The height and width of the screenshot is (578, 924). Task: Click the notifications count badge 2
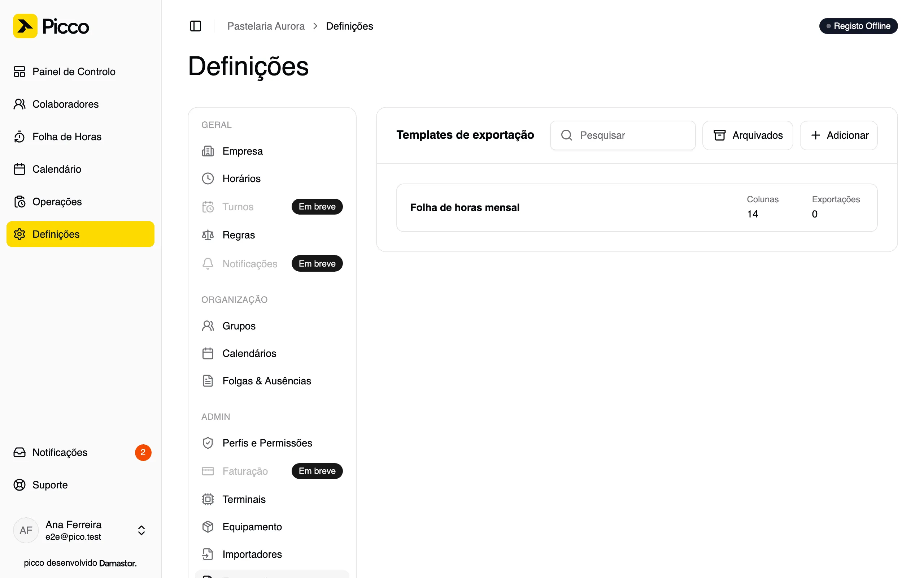pyautogui.click(x=143, y=452)
